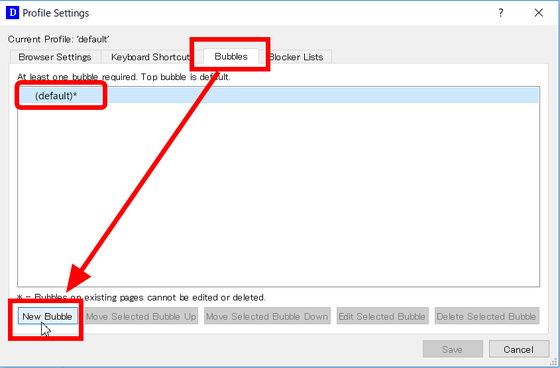Click Delete Selected Bubble button

[x=486, y=316]
